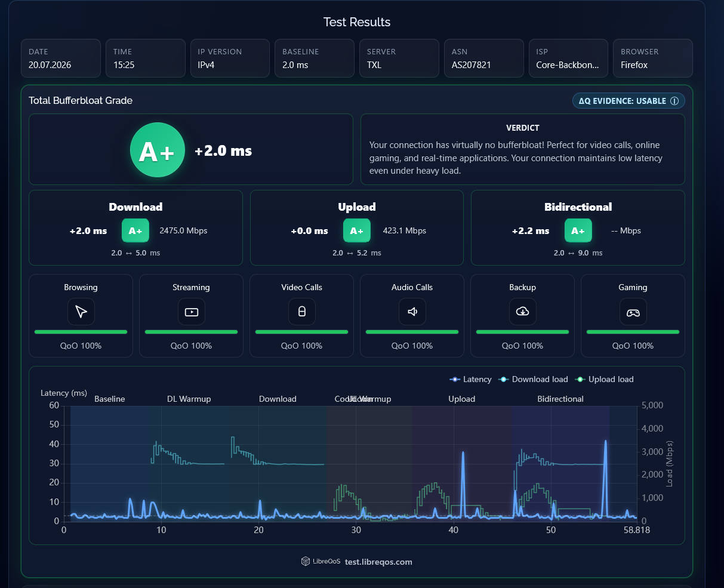Click the Bidirectional phase label on chart
Screen dimensions: 724x588
pos(560,399)
